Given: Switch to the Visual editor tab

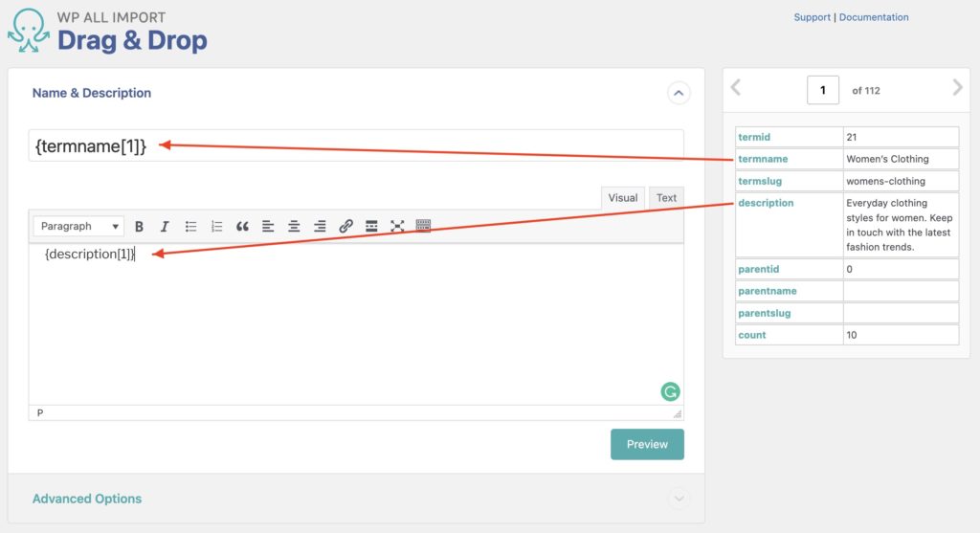Looking at the screenshot, I should (622, 198).
